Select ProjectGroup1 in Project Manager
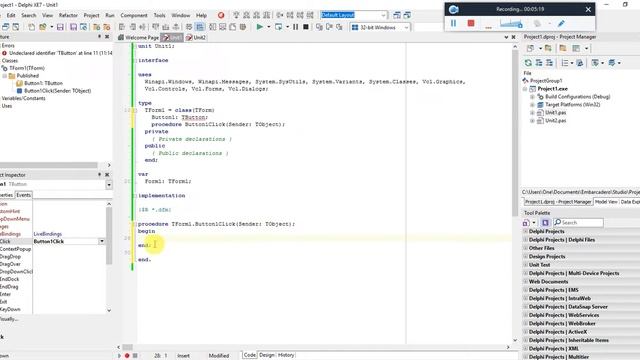 point(546,81)
